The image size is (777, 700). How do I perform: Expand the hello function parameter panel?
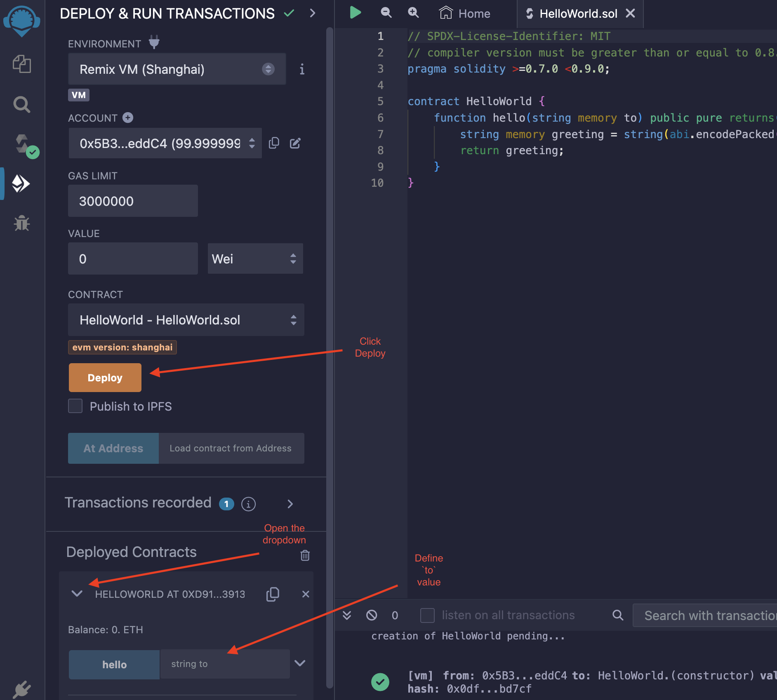[x=300, y=664]
